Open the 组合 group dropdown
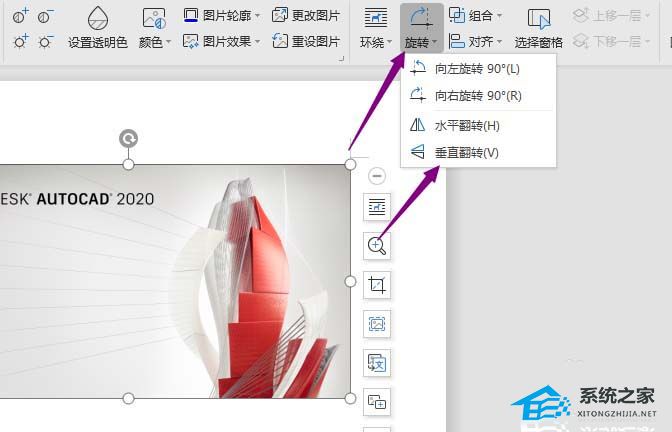 click(x=475, y=15)
